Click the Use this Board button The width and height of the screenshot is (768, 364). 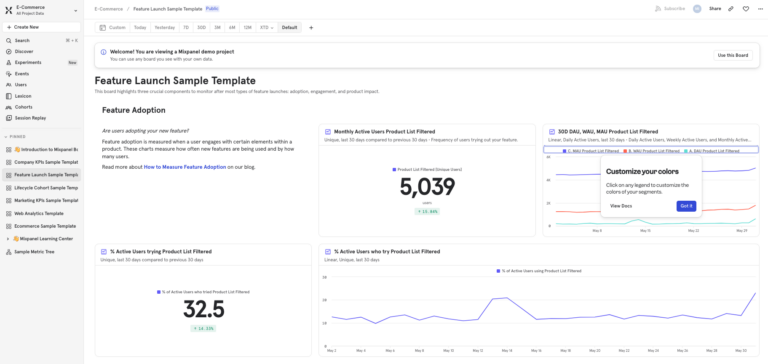point(733,55)
